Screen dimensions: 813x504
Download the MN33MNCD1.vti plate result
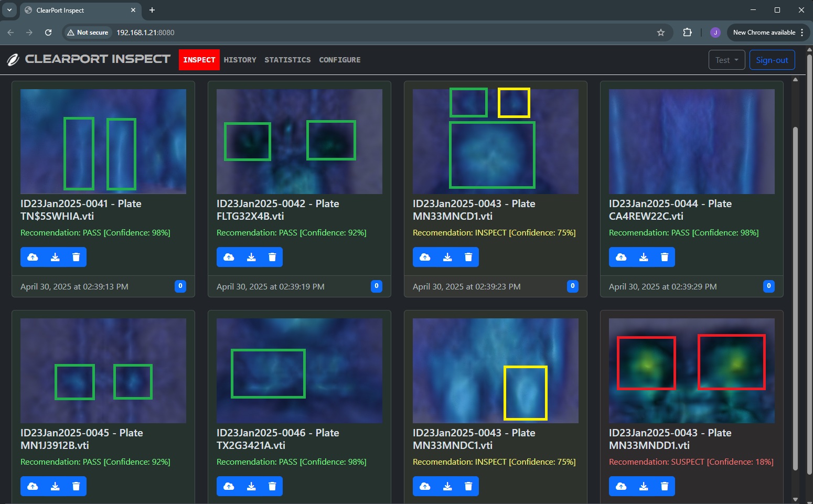point(447,257)
